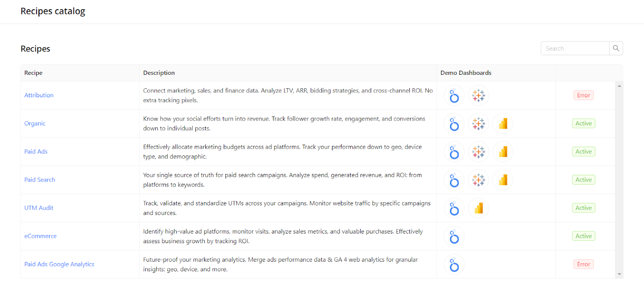Screen dimensions: 644x301
Task: Open the Paid Ads Google Analytics recipe
Action: coord(59,264)
